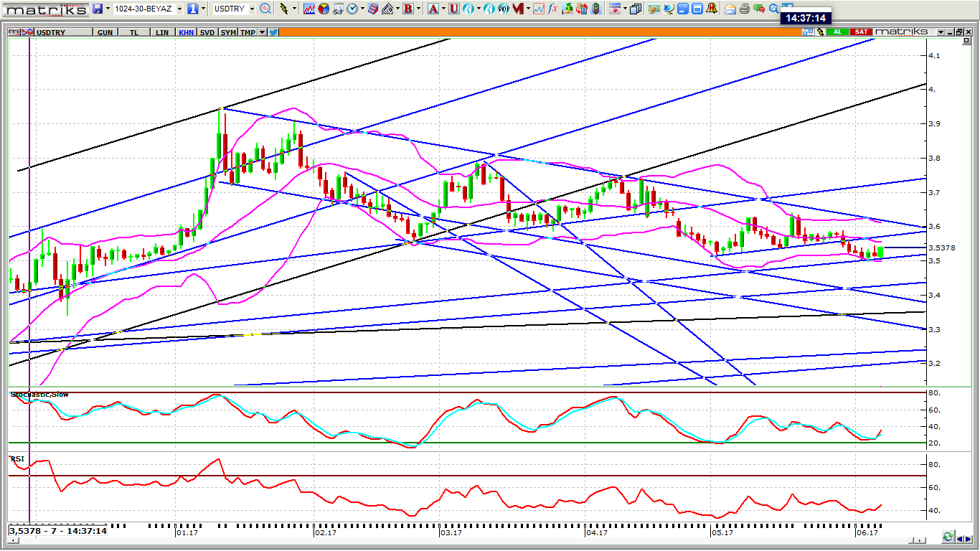Expand the 1024-30-BEYAZ template dropdown
980x551 pixels.
tap(179, 9)
